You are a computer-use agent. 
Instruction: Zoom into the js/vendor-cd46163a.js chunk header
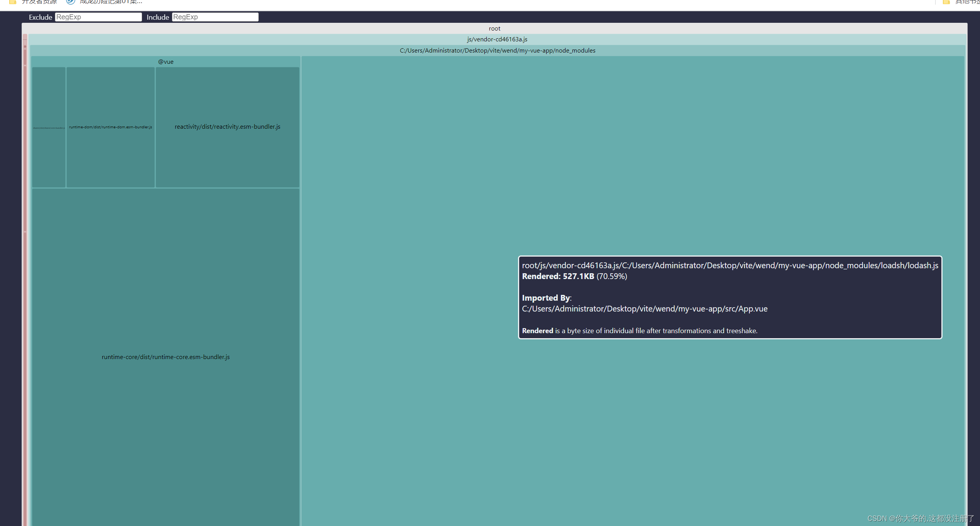497,39
